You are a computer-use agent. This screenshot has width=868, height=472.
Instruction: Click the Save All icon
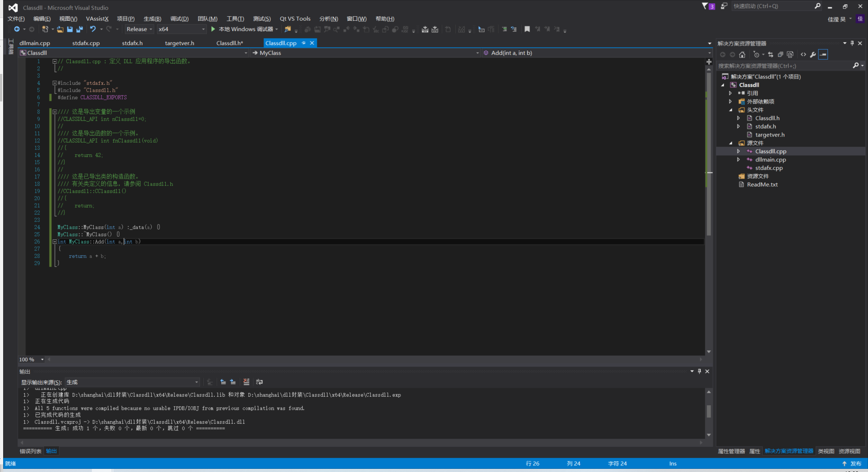[80, 29]
